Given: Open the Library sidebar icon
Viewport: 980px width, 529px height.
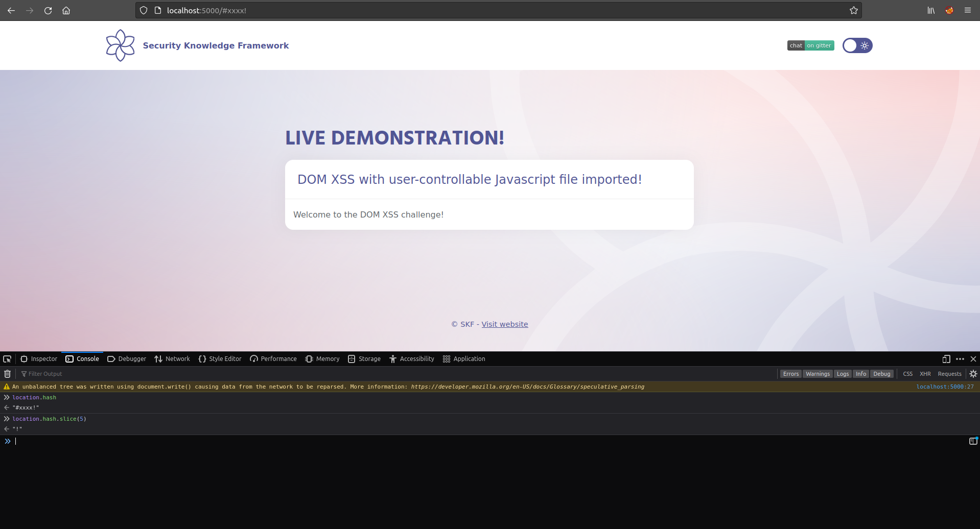Looking at the screenshot, I should pos(931,10).
